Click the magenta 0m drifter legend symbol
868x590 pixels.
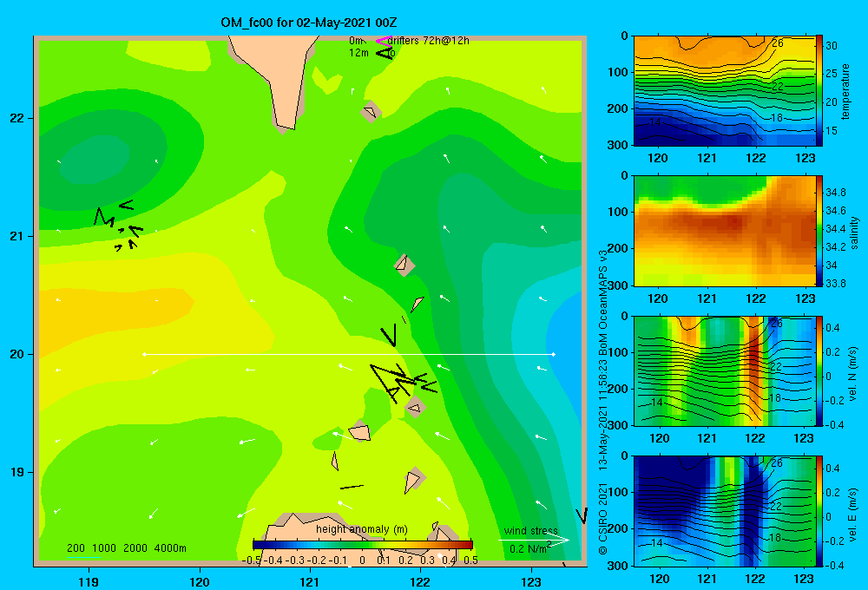tap(385, 41)
